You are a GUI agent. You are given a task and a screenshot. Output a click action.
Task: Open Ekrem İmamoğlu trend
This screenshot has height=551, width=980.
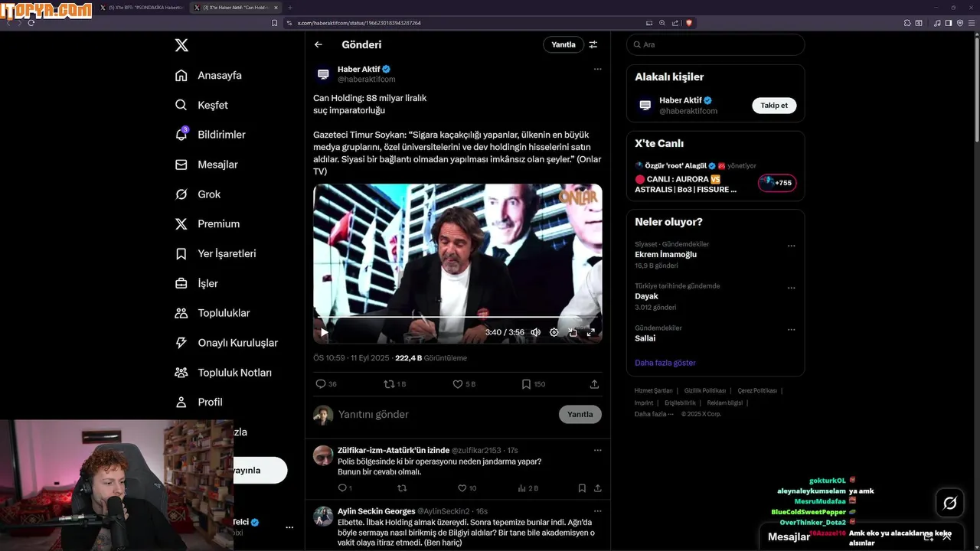(x=665, y=254)
